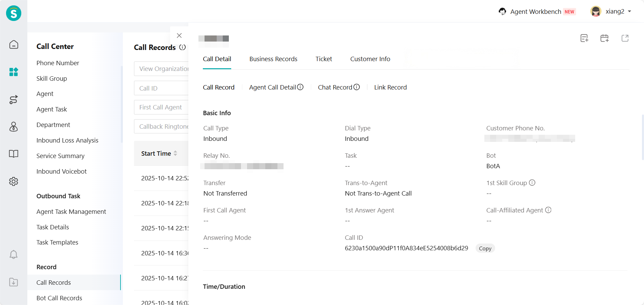Click the add calendar schedule icon

pyautogui.click(x=605, y=38)
